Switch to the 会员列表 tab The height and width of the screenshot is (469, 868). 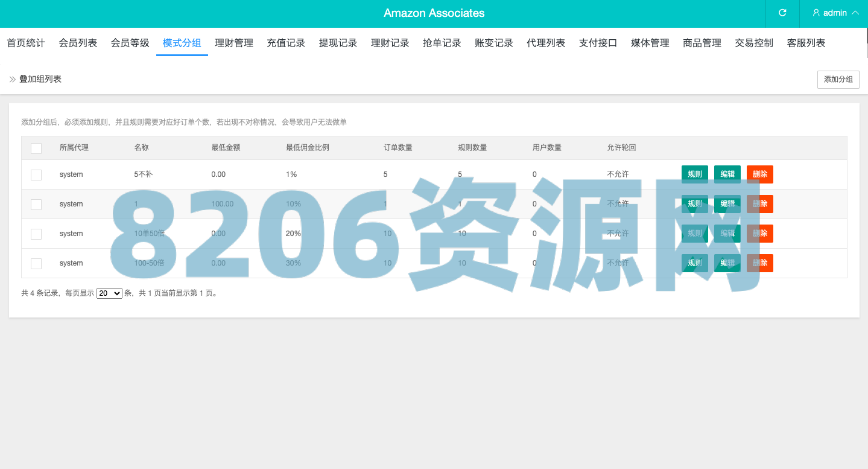click(78, 43)
